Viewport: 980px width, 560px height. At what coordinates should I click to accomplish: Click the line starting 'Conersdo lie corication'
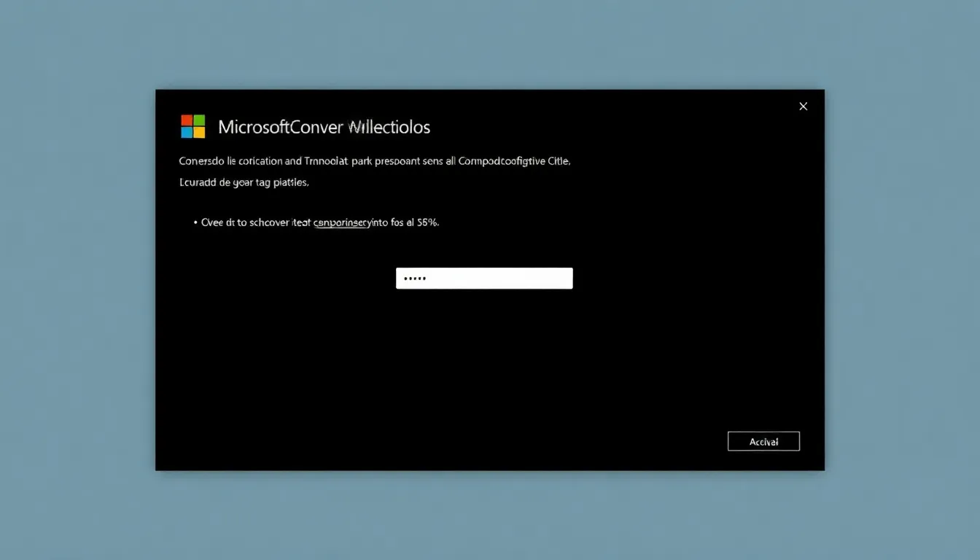click(374, 161)
